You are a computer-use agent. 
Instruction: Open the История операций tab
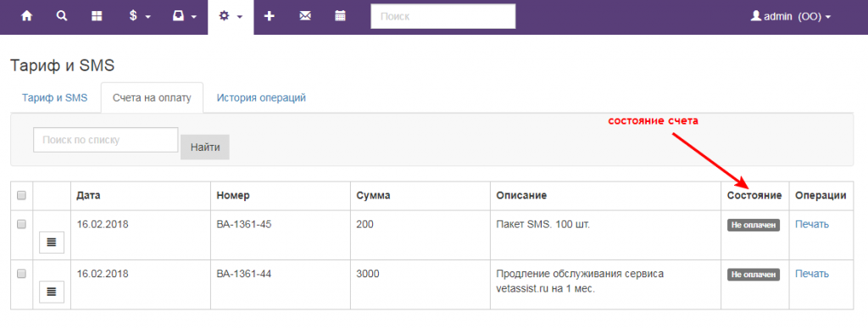point(261,98)
